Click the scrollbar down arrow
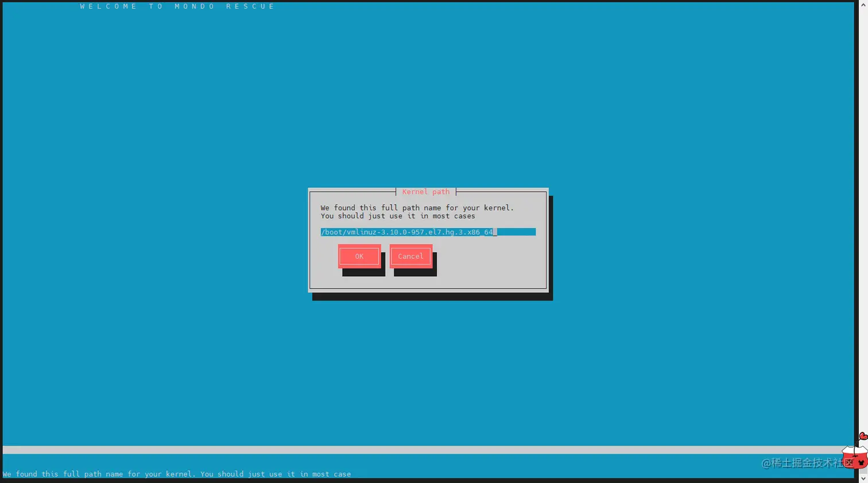This screenshot has height=483, width=868. [x=863, y=478]
